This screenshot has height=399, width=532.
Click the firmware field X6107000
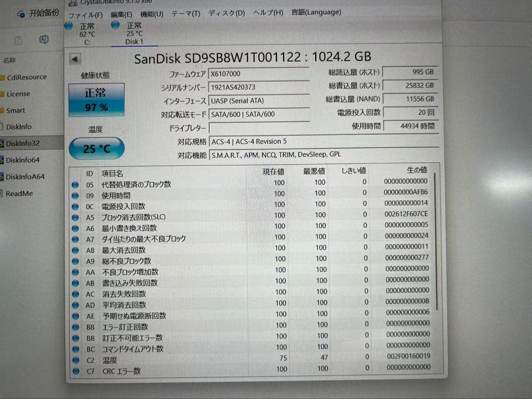[x=259, y=74]
